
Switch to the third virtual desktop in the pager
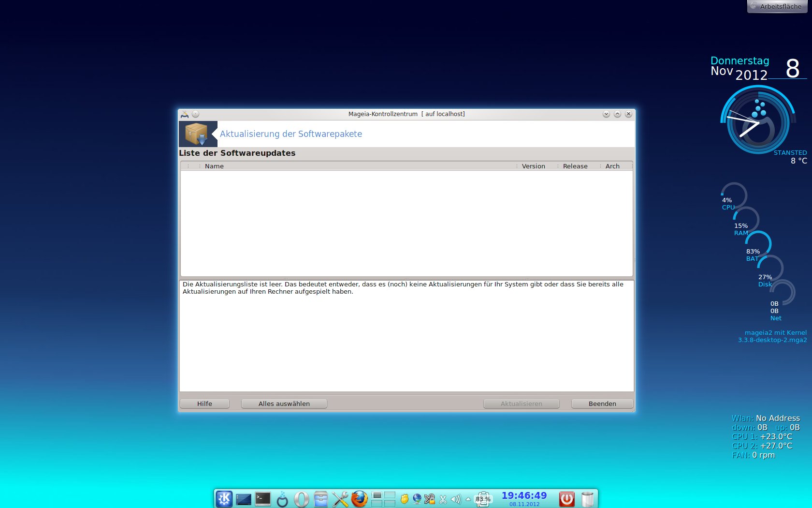(377, 503)
